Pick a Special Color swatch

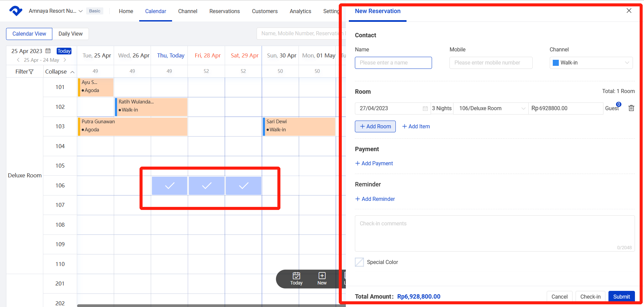click(359, 262)
